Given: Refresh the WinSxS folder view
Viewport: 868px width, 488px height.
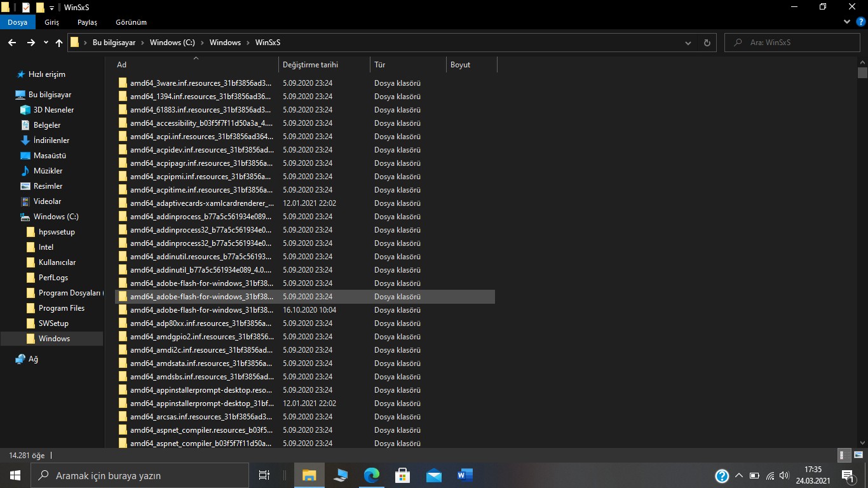Looking at the screenshot, I should pyautogui.click(x=707, y=43).
